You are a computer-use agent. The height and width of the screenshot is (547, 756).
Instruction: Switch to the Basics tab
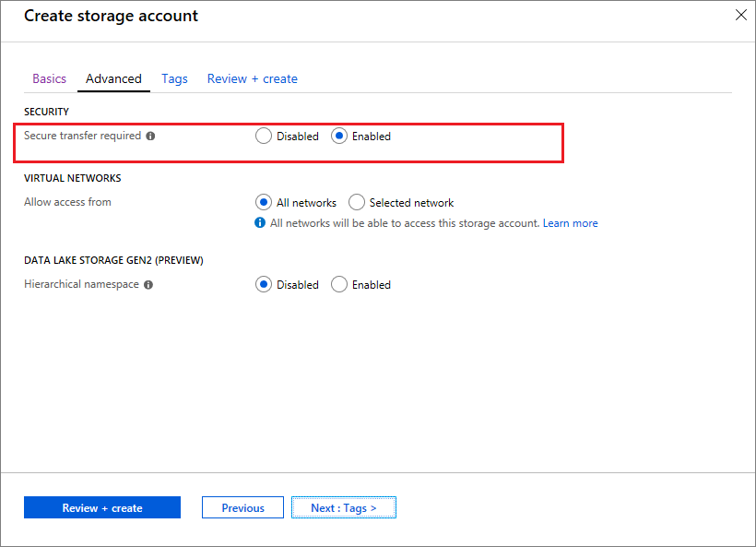click(x=49, y=78)
